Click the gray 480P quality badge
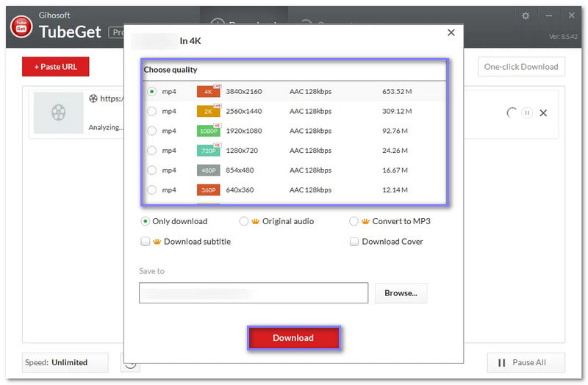This screenshot has width=588, height=385. click(x=209, y=170)
